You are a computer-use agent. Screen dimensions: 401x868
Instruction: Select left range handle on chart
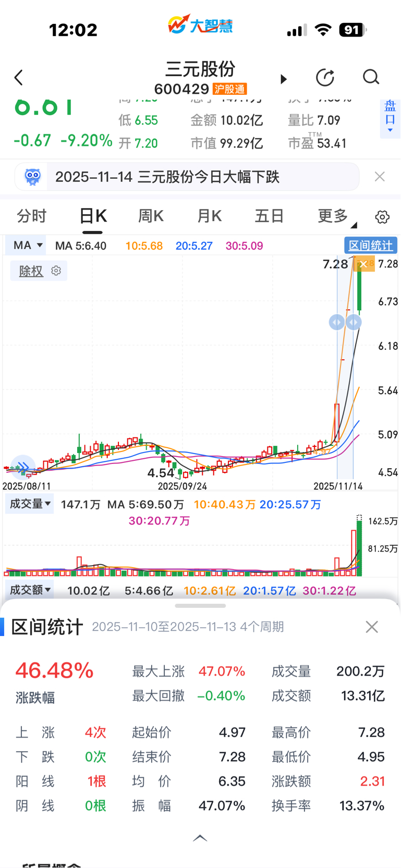click(x=337, y=322)
